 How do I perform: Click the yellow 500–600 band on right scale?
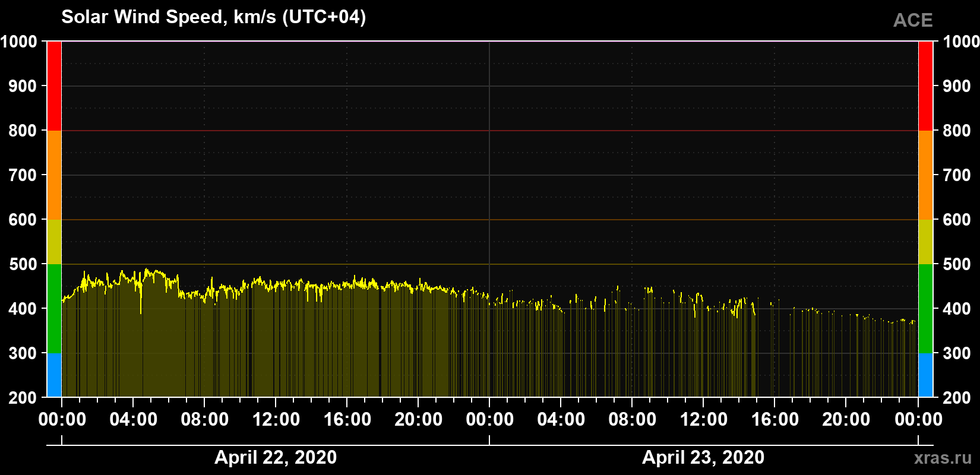(925, 242)
